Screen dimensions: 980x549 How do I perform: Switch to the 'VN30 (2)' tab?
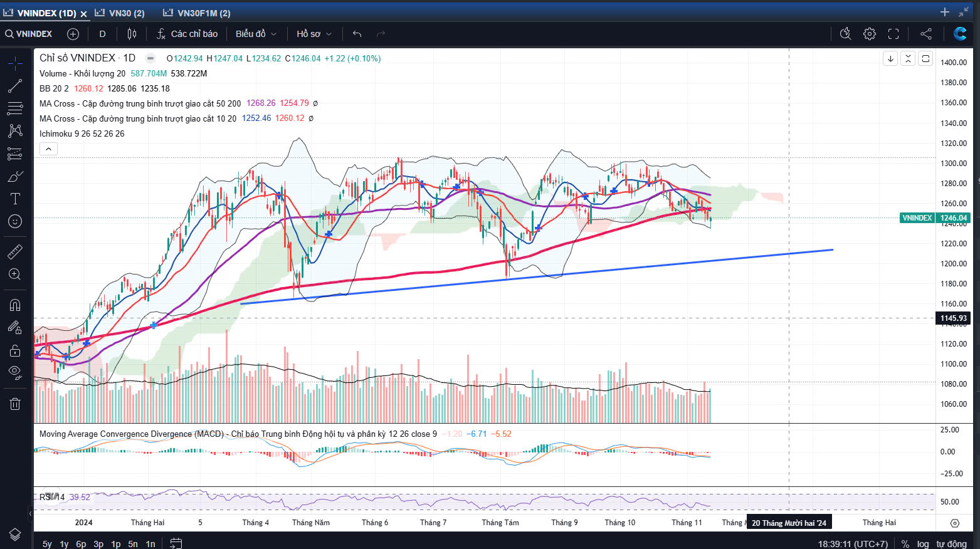click(120, 13)
